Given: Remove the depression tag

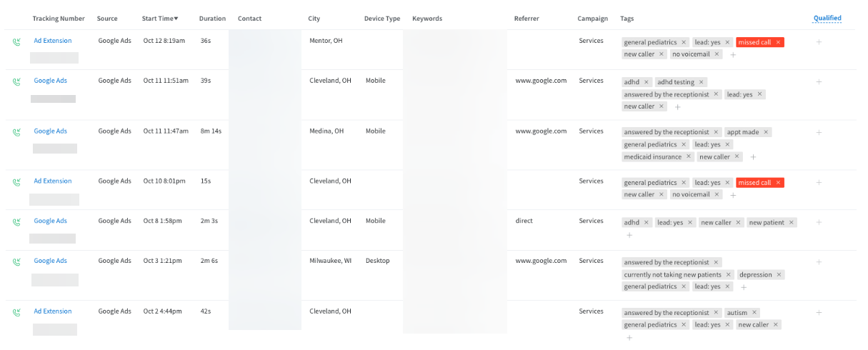Looking at the screenshot, I should pyautogui.click(x=779, y=275).
